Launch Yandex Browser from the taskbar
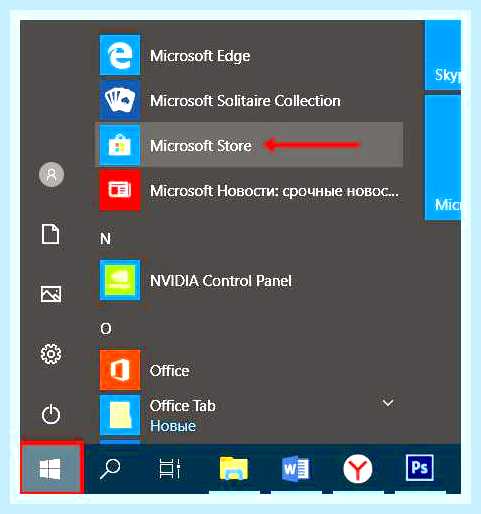This screenshot has height=514, width=481. coord(358,470)
